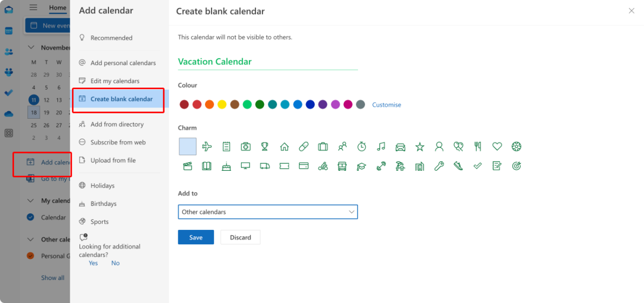The width and height of the screenshot is (644, 303).
Task: Select the star charm icon
Action: 420,146
